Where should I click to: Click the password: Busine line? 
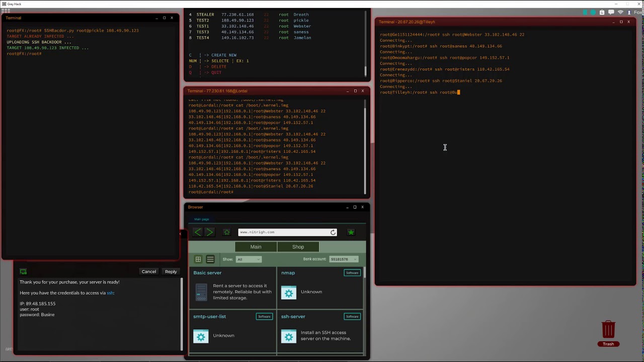37,315
